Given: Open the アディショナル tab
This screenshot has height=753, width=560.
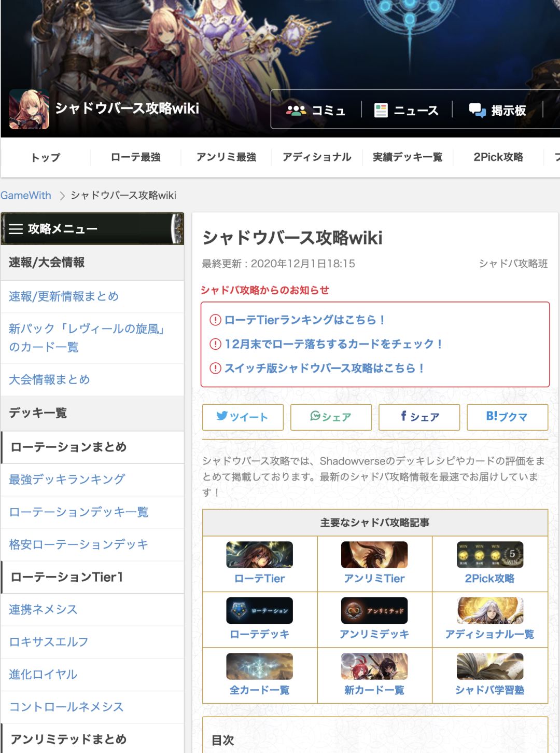Looking at the screenshot, I should [x=317, y=157].
